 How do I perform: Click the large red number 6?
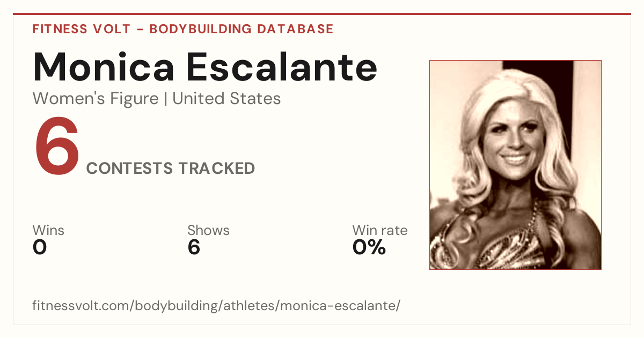(x=57, y=147)
